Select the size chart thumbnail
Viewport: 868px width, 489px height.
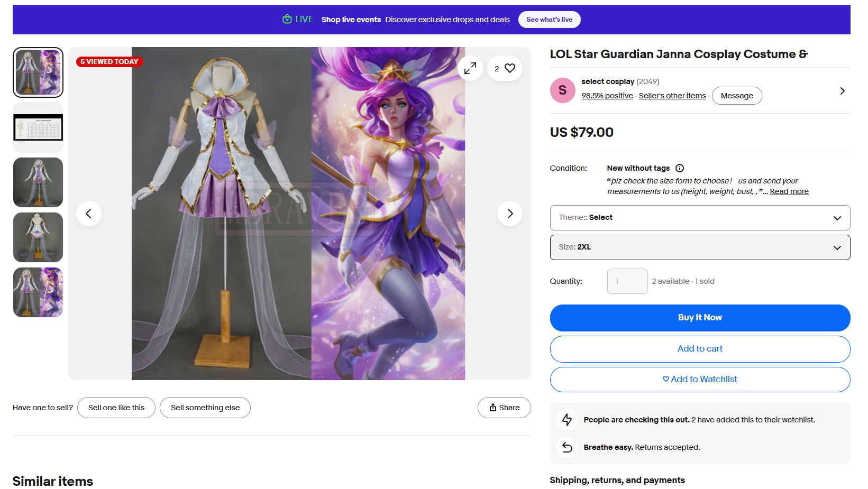[38, 127]
